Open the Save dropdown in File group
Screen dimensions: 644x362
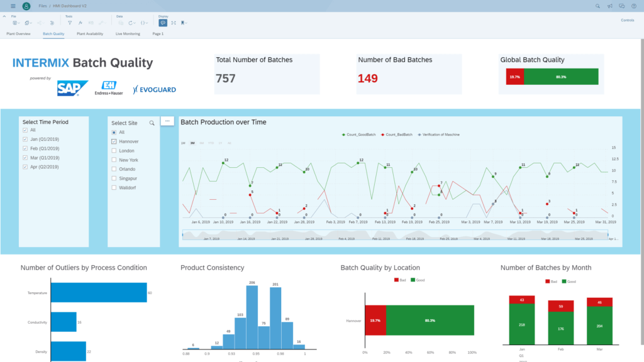pos(16,23)
